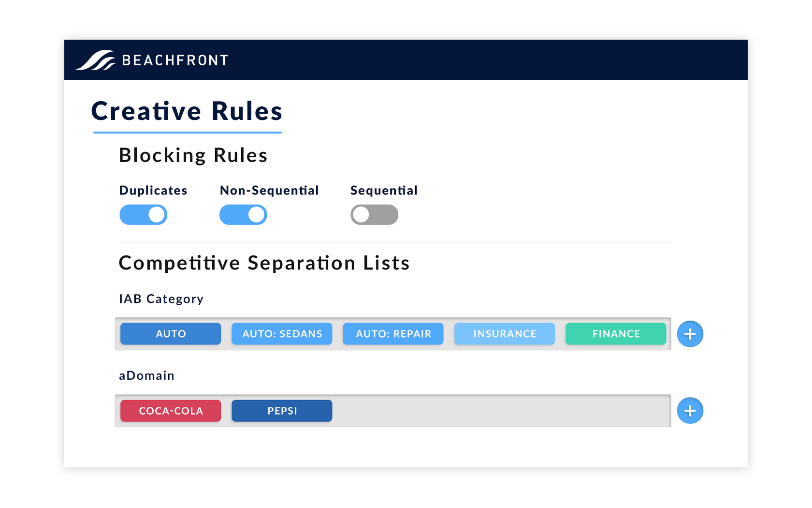
Task: Add a new IAB Category tag
Action: point(690,334)
